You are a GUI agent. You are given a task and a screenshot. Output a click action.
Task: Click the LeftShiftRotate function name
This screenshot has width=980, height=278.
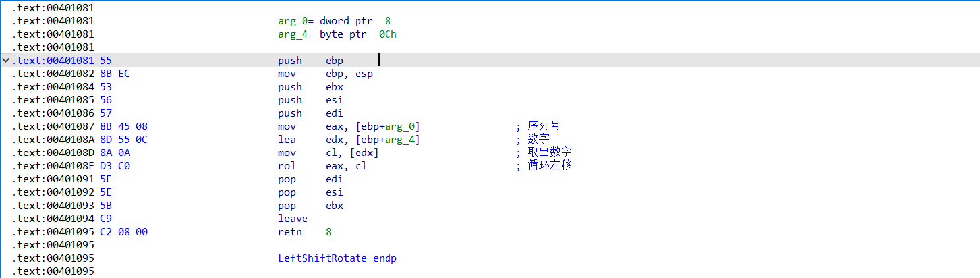(322, 258)
